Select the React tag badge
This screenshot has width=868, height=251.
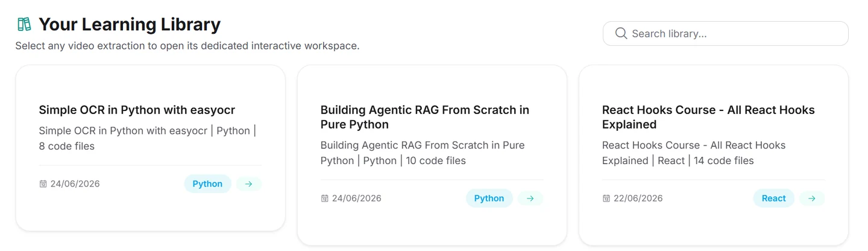(x=773, y=198)
